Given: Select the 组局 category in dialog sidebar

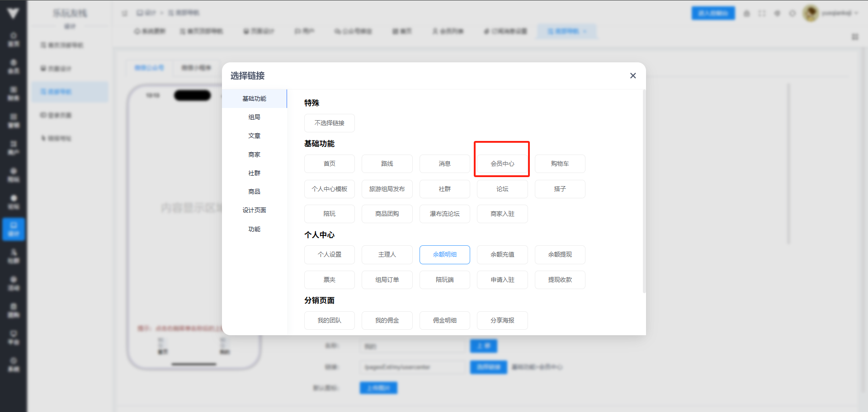Looking at the screenshot, I should pyautogui.click(x=254, y=117).
